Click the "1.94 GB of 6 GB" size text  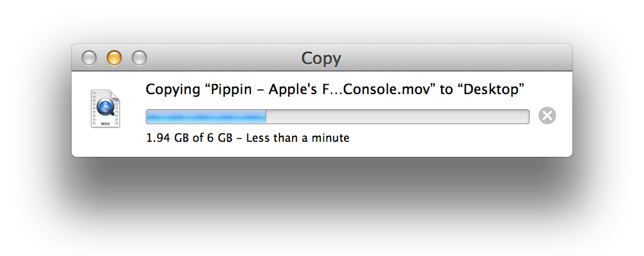click(x=188, y=137)
